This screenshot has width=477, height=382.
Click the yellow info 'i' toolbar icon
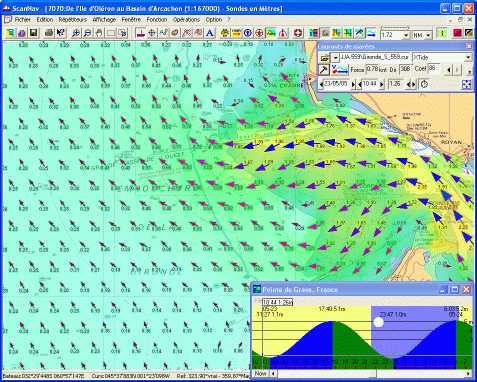442,33
